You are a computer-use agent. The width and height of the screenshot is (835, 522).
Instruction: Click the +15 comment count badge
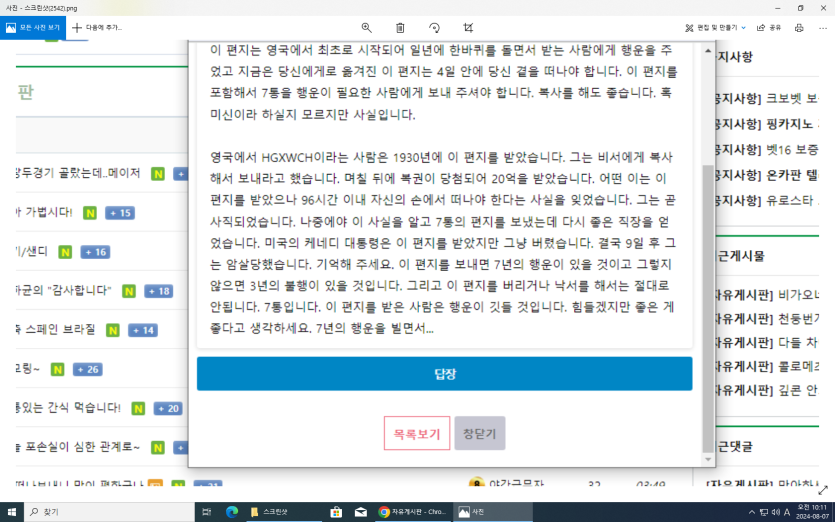120,213
